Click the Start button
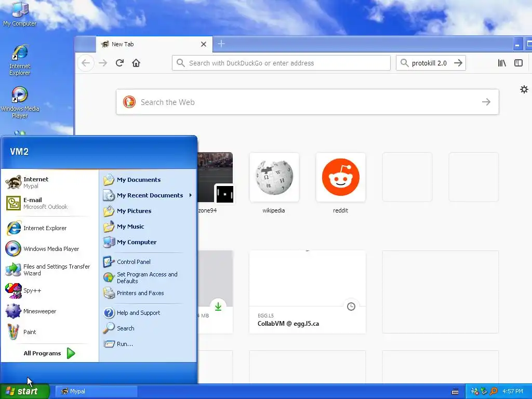This screenshot has width=532, height=399. [x=25, y=391]
